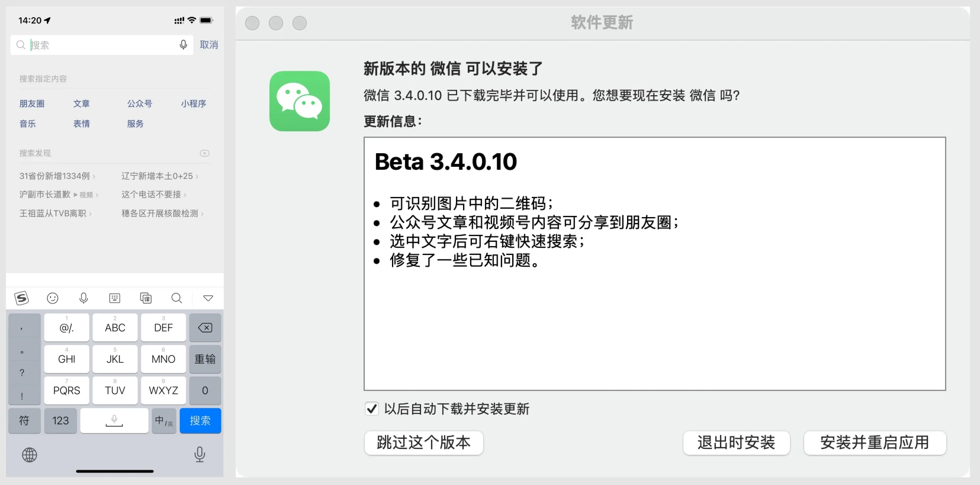Viewport: 980px width, 485px height.
Task: Collapse keyboard with the down triangle
Action: 208,298
